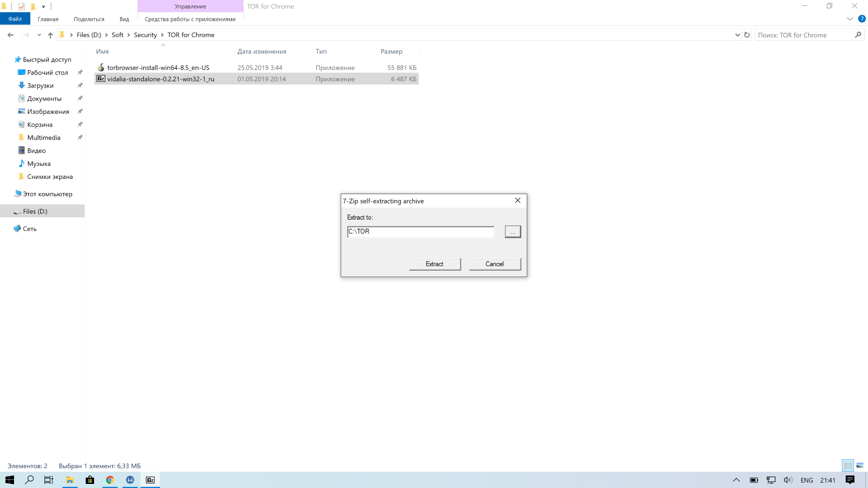Open Видео in sidebar
The width and height of the screenshot is (868, 488).
36,151
